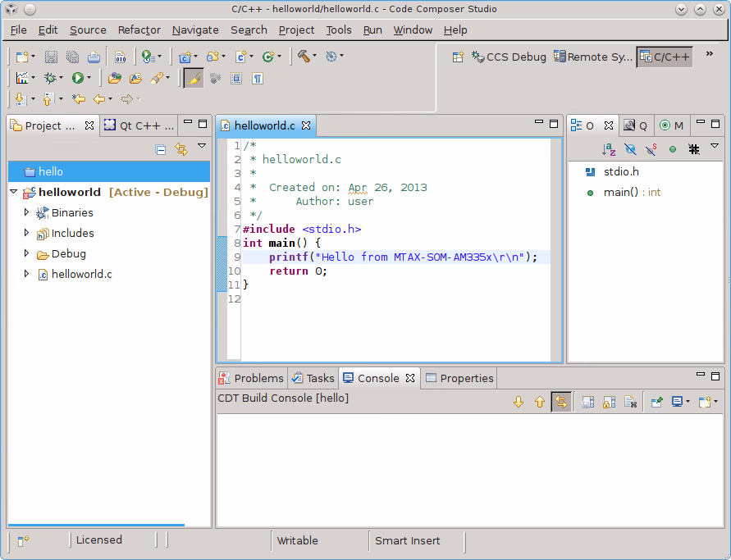Click the green bug Debug icon

tap(50, 78)
